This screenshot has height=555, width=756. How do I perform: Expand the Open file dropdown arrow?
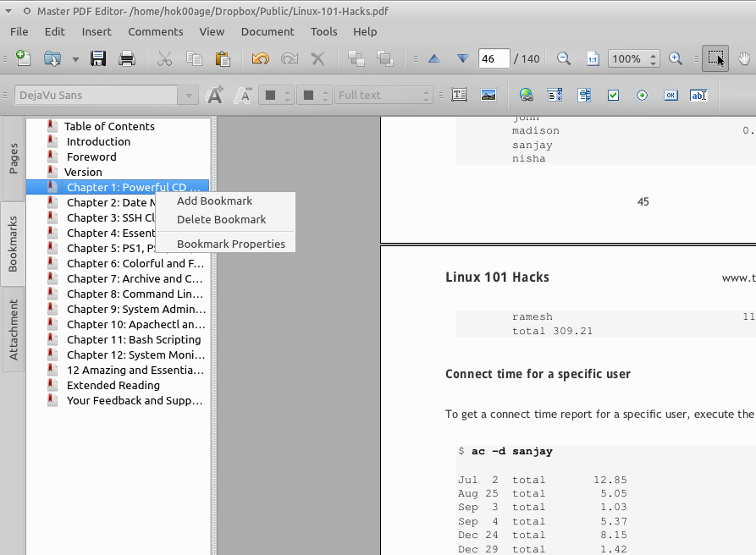tap(74, 58)
